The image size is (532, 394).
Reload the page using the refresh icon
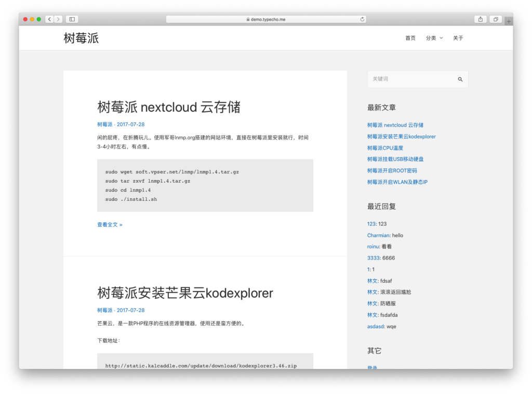click(362, 19)
